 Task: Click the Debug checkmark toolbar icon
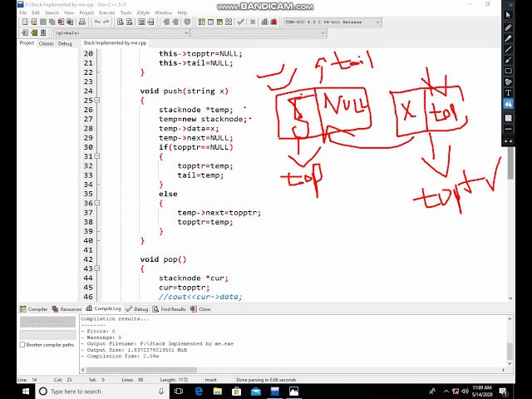coord(240,22)
